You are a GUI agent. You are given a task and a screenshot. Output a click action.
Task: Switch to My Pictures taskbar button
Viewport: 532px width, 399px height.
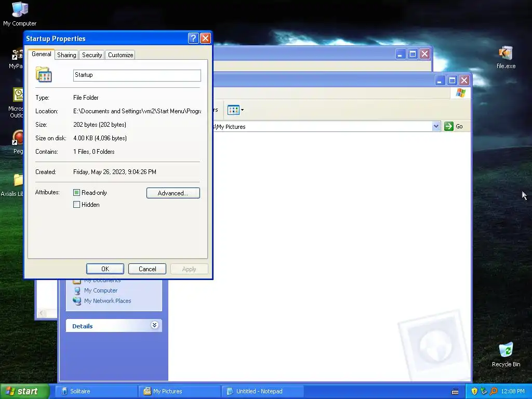[179, 391]
